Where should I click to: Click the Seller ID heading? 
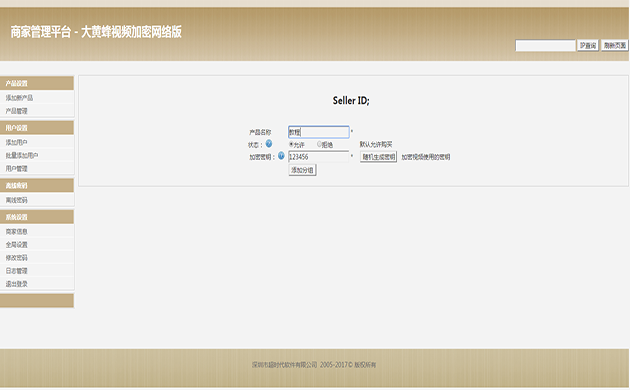click(x=351, y=100)
